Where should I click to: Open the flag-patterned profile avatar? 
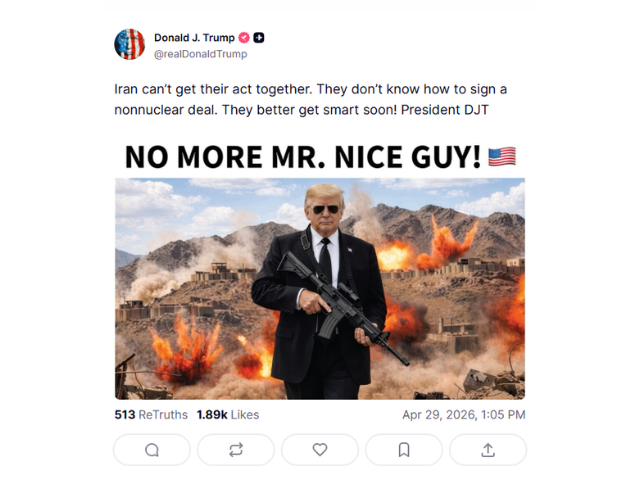pos(130,45)
